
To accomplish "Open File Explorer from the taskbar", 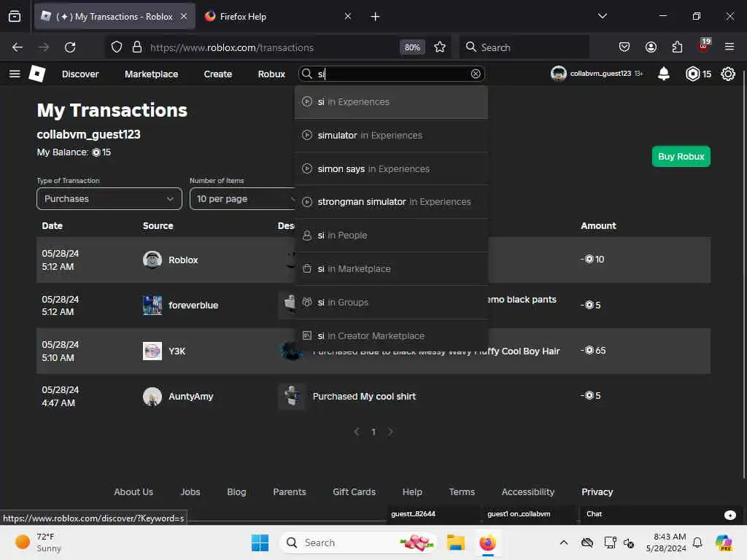I will pos(455,542).
